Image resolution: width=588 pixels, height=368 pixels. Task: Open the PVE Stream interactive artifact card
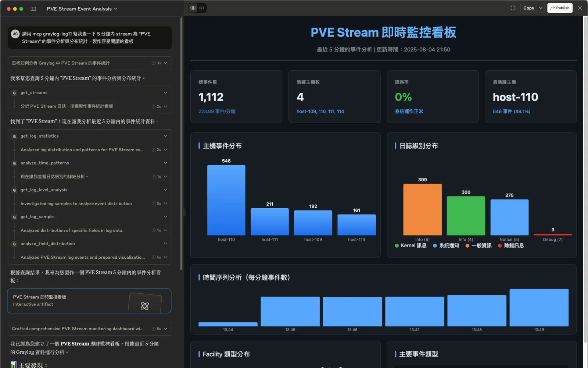89,301
